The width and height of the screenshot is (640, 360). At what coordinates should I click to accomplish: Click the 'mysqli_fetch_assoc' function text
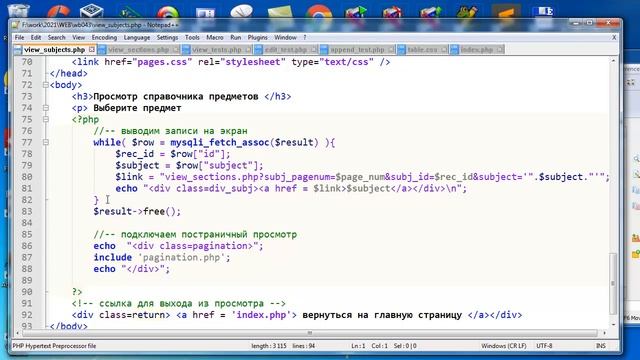coord(220,142)
